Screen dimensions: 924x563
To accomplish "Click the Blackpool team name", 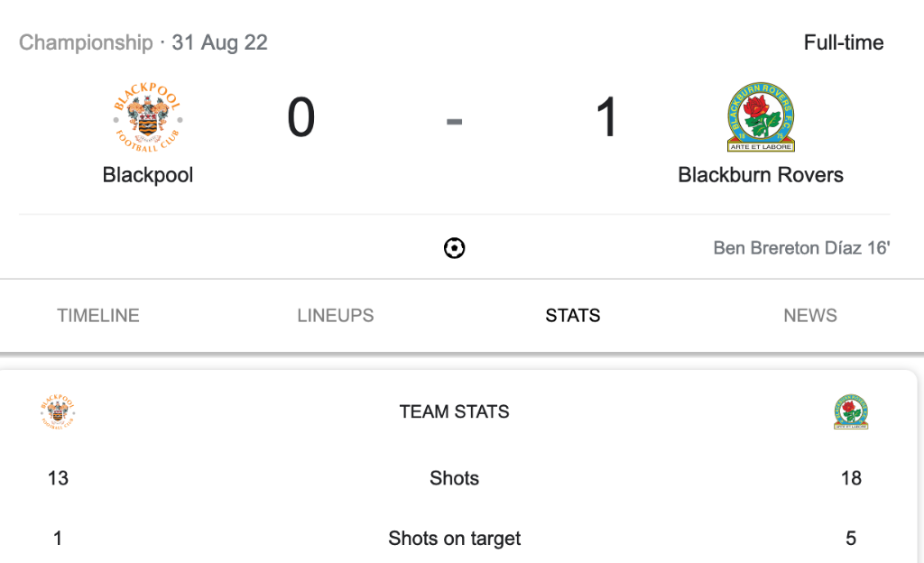I will click(148, 175).
